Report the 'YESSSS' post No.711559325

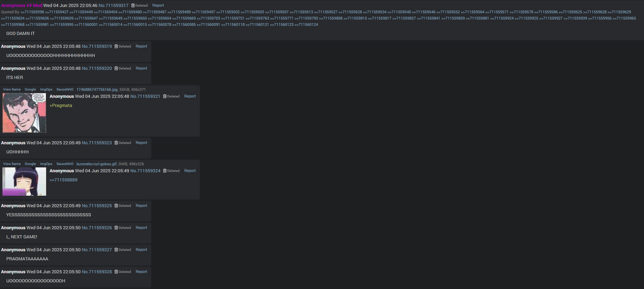[x=141, y=206]
